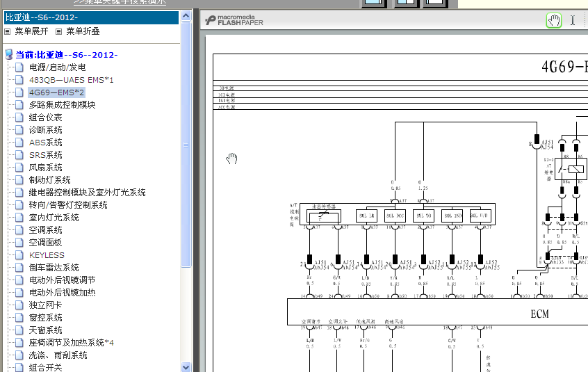Open the 组合开关 entry
The width and height of the screenshot is (588, 372).
(x=45, y=368)
